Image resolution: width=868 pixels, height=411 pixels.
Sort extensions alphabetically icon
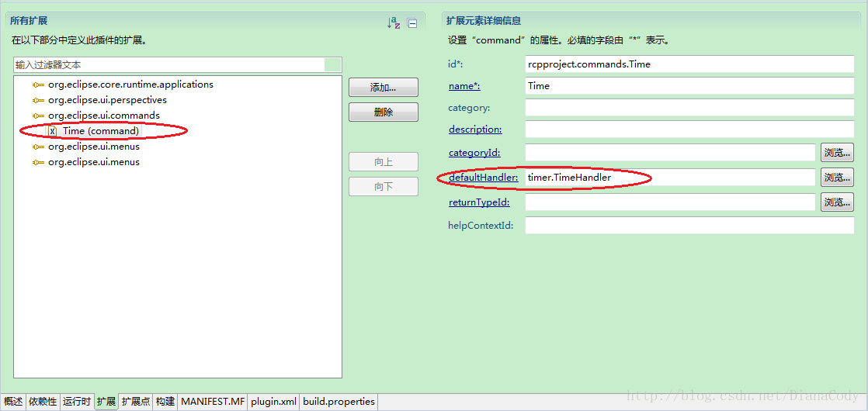393,22
